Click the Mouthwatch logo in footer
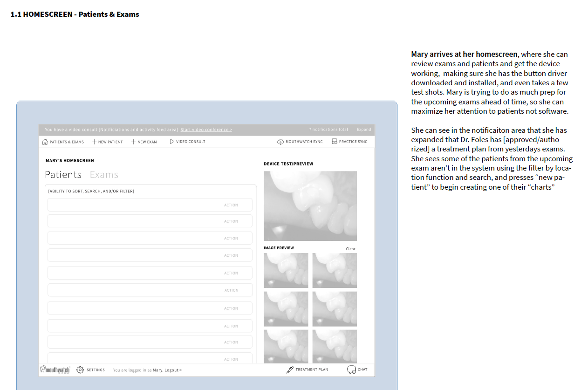Image resolution: width=588 pixels, height=390 pixels. (55, 369)
